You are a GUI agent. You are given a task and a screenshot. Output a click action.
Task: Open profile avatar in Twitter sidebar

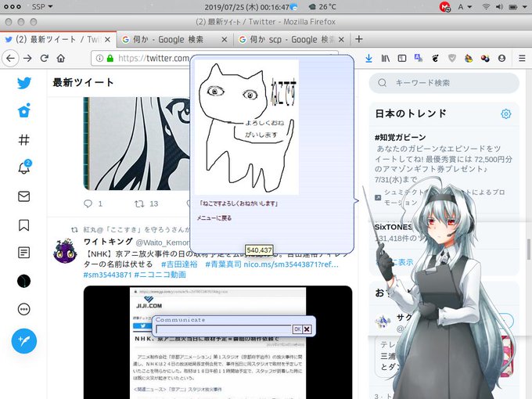[23, 281]
